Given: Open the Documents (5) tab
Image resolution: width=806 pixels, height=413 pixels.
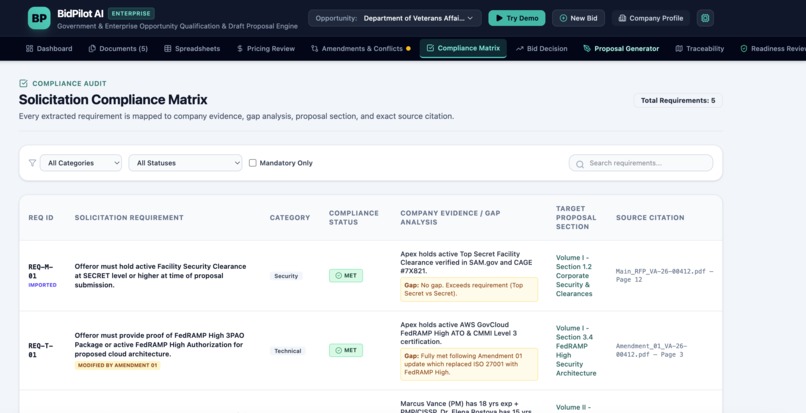Looking at the screenshot, I should [x=118, y=48].
